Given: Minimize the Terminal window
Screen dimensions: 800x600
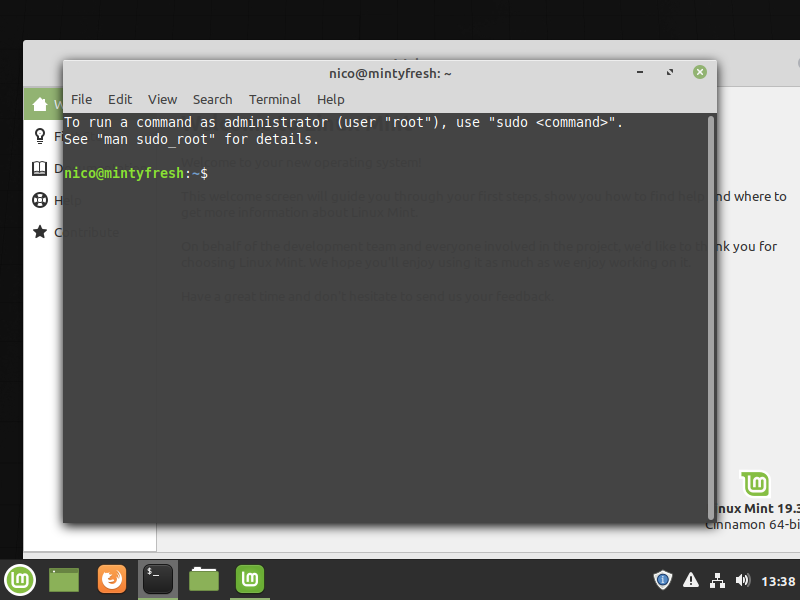Looking at the screenshot, I should click(640, 72).
